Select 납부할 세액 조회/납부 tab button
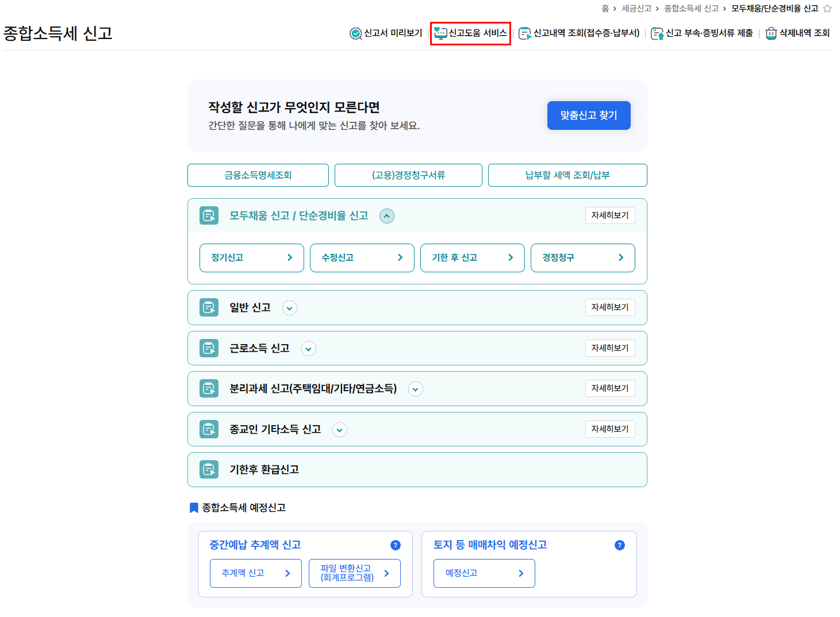The height and width of the screenshot is (617, 840). click(x=567, y=175)
